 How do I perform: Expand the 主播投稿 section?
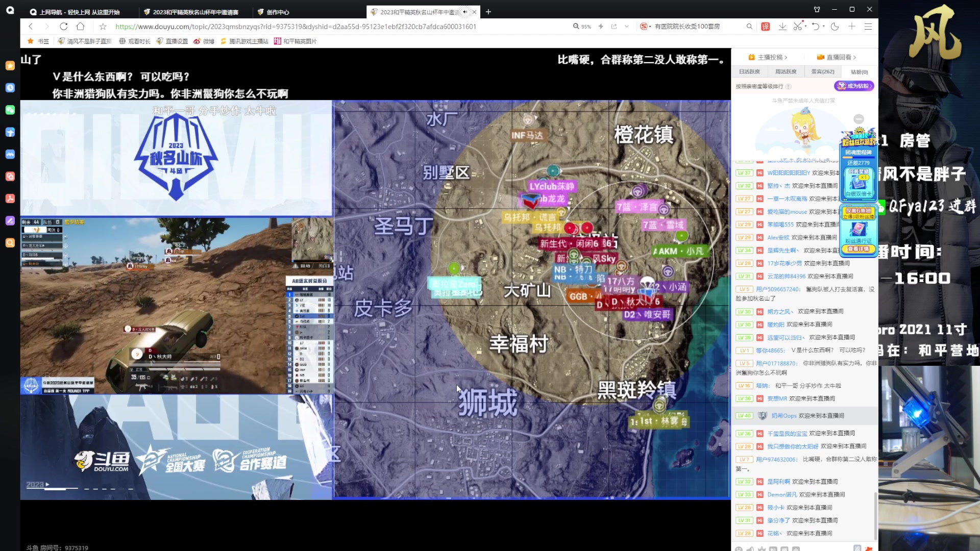(768, 57)
